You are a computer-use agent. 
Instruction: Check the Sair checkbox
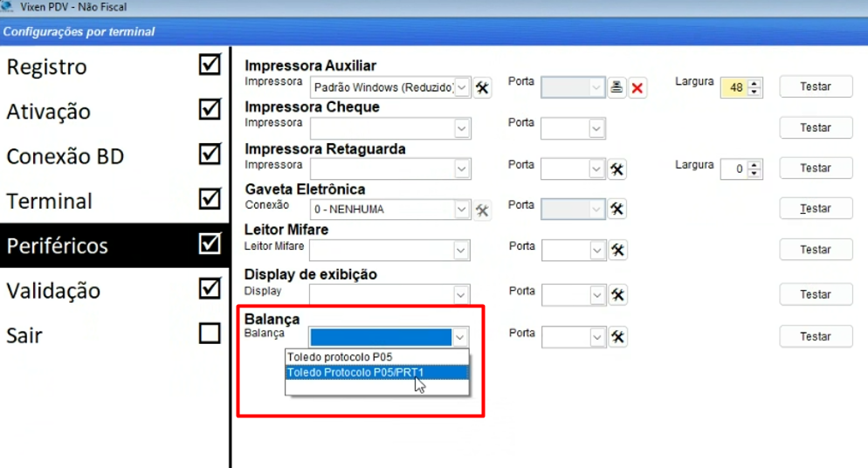(x=210, y=334)
